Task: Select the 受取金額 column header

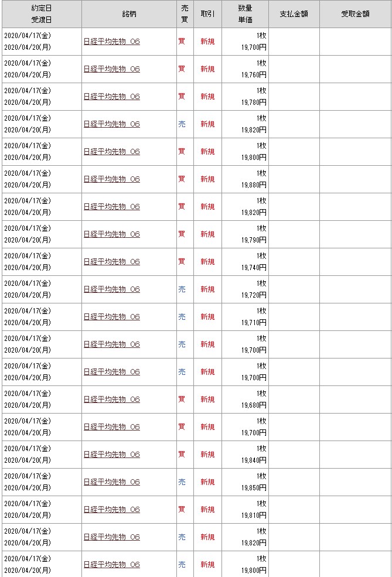Action: pos(355,14)
